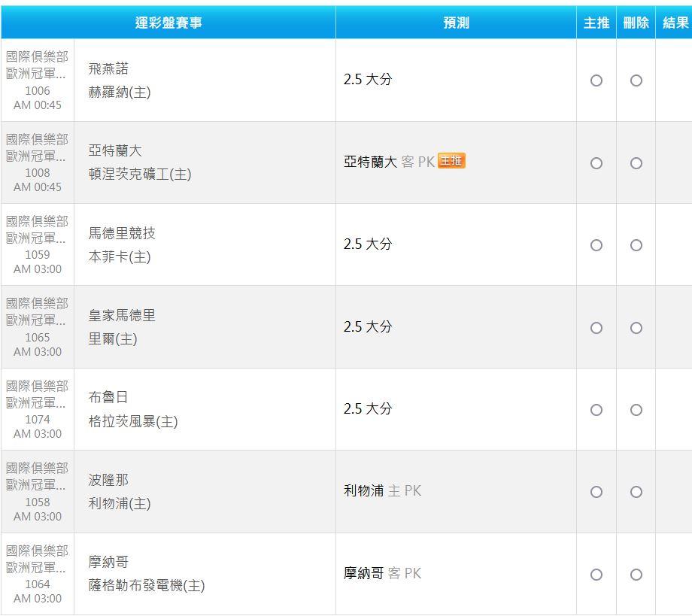Viewport: 692px width, 616px height.
Task: Click 摩納哥 in the match teams column
Action: tap(108, 562)
